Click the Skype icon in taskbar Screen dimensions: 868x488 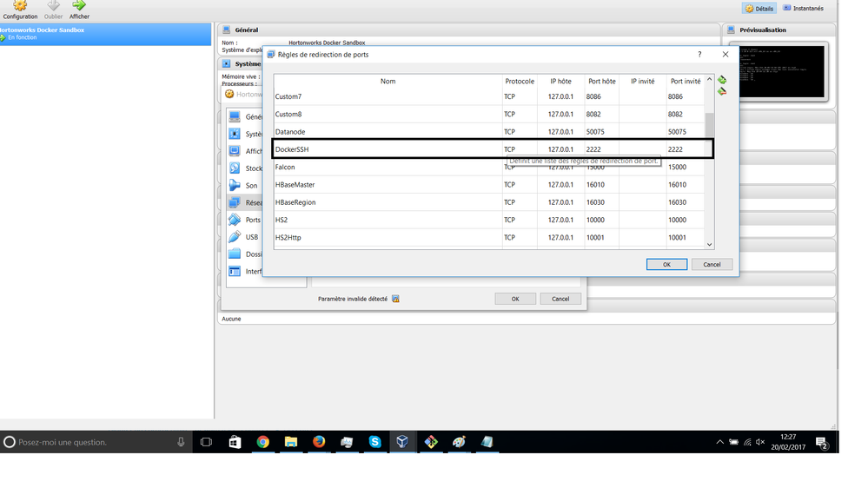point(374,442)
